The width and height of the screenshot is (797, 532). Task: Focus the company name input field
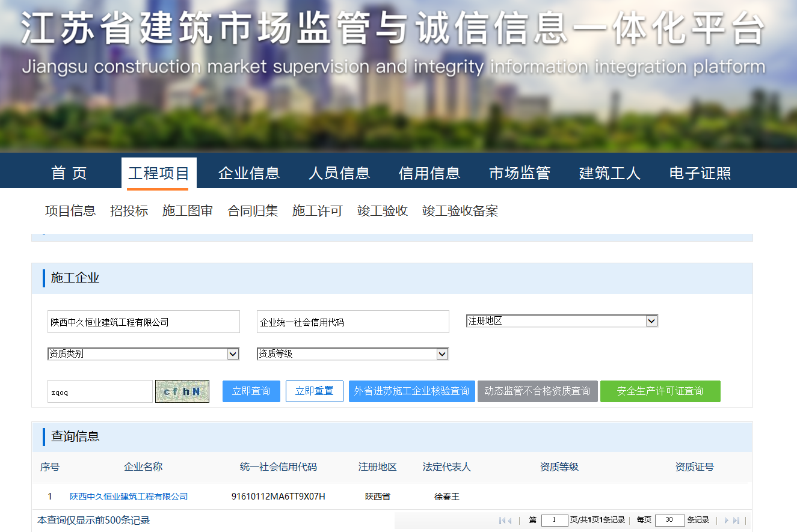pyautogui.click(x=144, y=322)
